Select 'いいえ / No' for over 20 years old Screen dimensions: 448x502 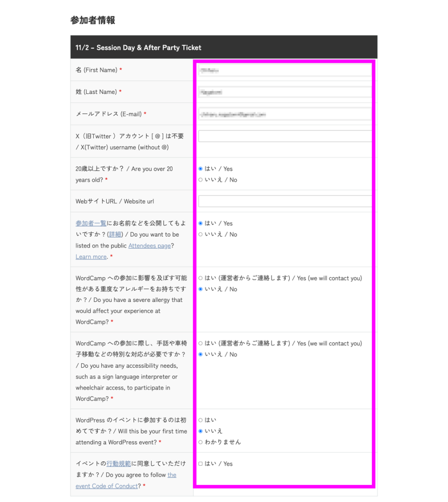tap(200, 180)
